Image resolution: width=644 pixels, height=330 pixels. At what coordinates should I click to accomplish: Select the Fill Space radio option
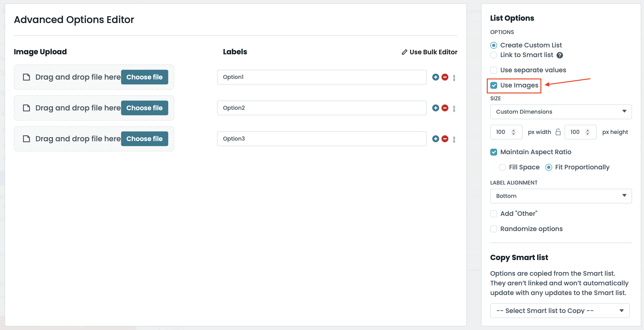(502, 167)
